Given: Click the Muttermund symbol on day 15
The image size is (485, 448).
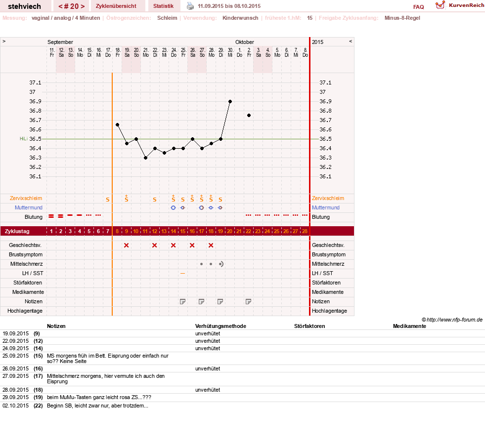Looking at the screenshot, I should (x=182, y=207).
